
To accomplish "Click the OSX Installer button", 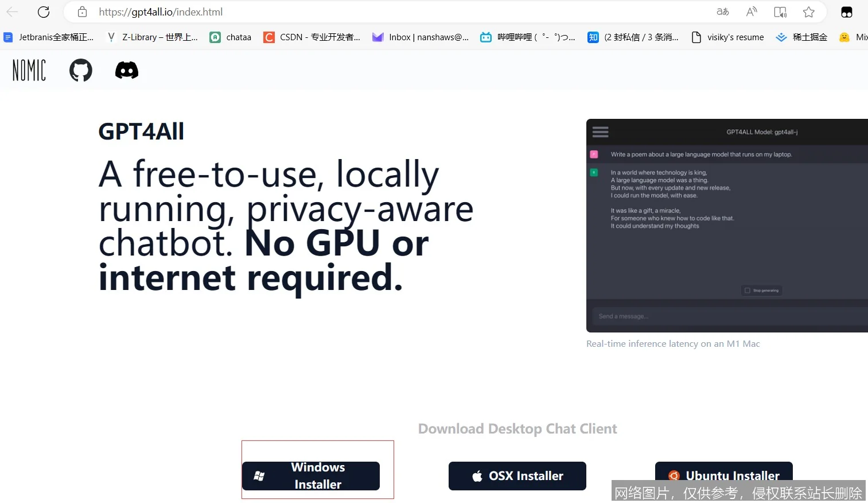I will click(x=517, y=476).
